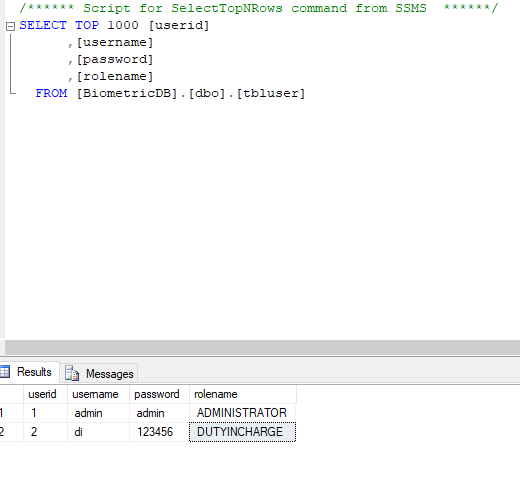This screenshot has height=494, width=520.
Task: Click the ADMINISTRATOR rolename cell
Action: [243, 413]
